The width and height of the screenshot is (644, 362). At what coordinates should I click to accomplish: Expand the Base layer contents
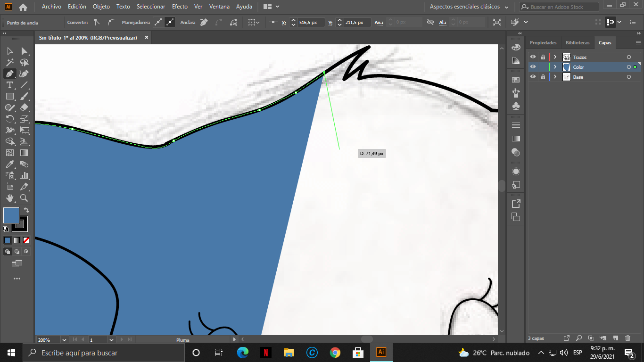click(x=555, y=77)
